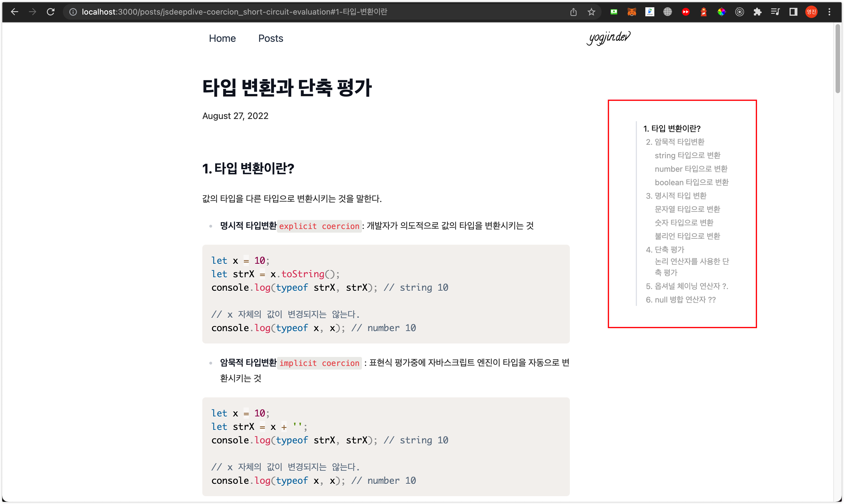Viewport: 844px width, 504px height.
Task: Go to 'number 타입으로 변환' section
Action: click(691, 169)
